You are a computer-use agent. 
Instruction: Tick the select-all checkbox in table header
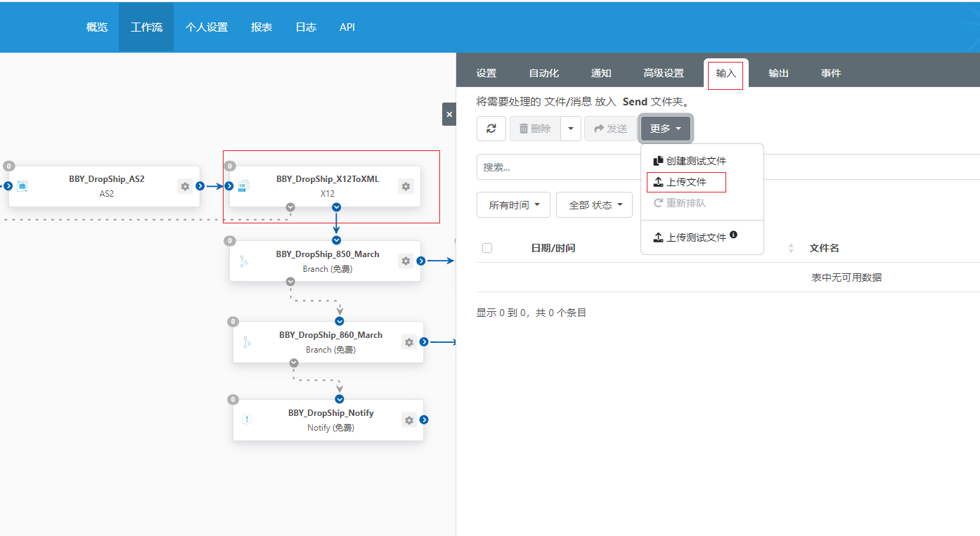tap(487, 248)
